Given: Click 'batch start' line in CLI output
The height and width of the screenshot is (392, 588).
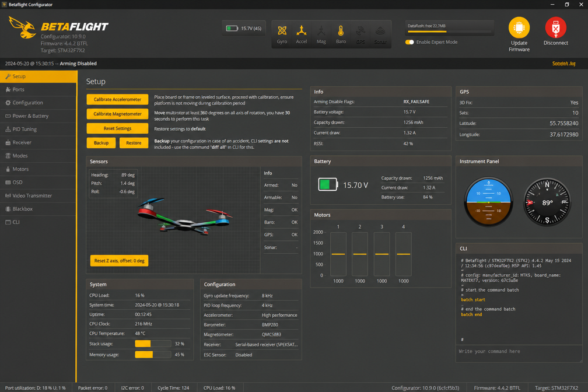Looking at the screenshot, I should click(x=473, y=300).
